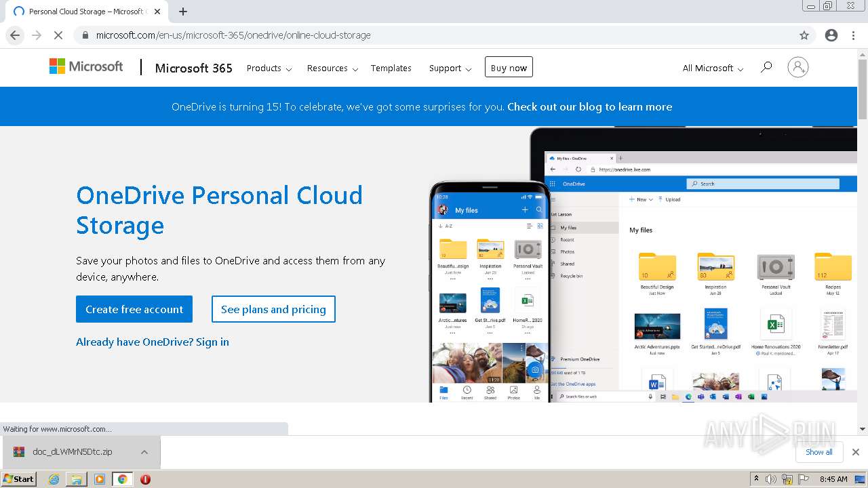Show hidden tray icons arrow

pos(756,479)
